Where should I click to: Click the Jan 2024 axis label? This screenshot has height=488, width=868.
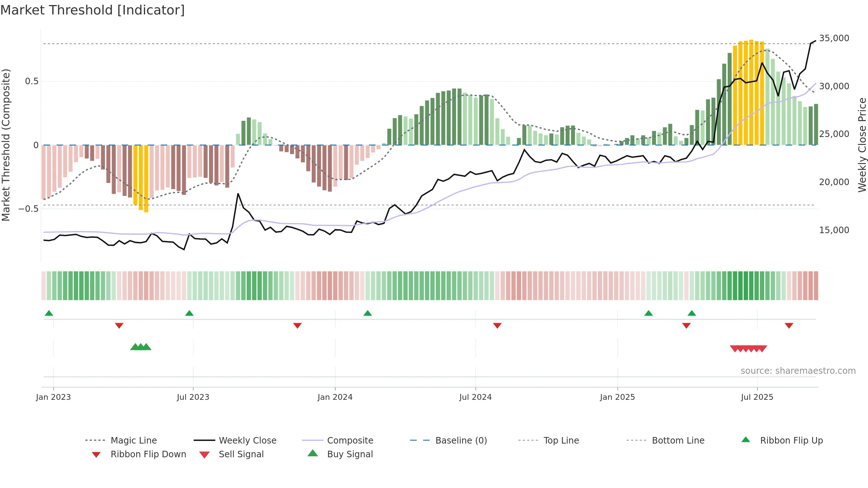(335, 397)
